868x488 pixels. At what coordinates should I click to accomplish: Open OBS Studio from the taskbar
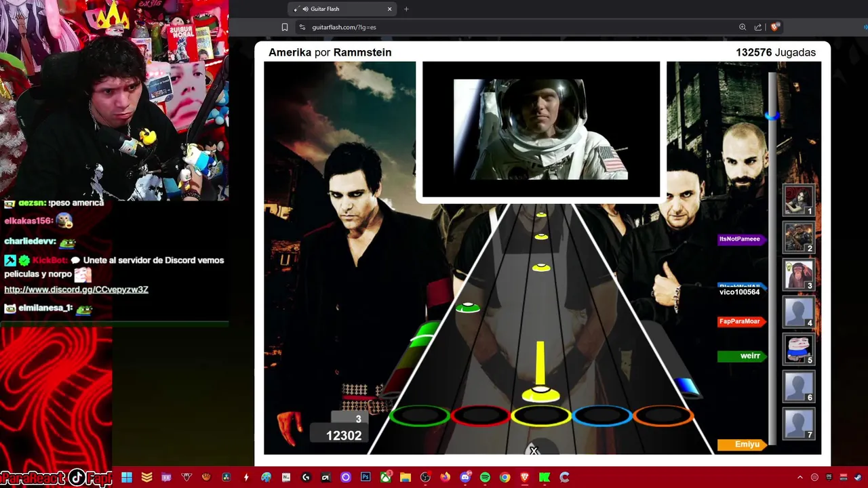click(x=425, y=477)
